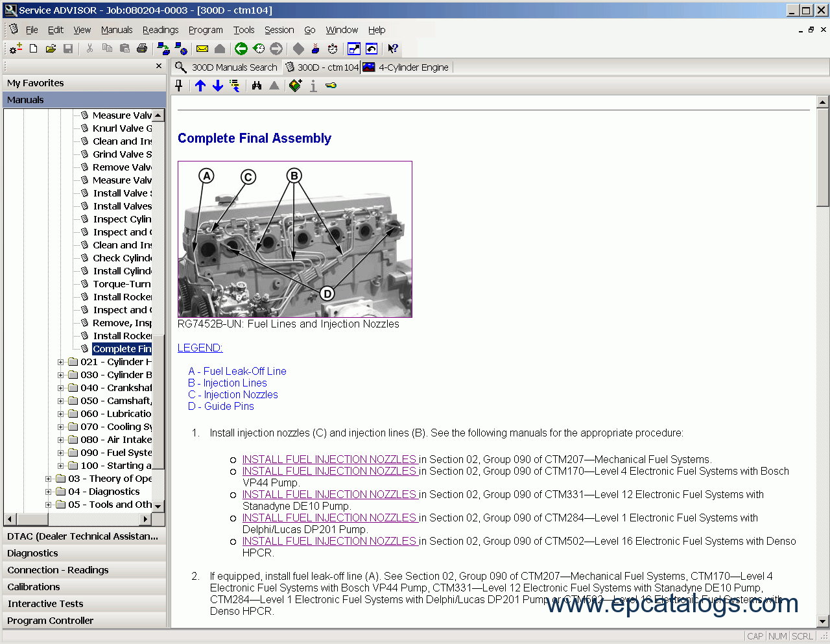Screen dimensions: 830x644
Task: Click 'B - Injection Lines' legend text
Action: pyautogui.click(x=228, y=383)
